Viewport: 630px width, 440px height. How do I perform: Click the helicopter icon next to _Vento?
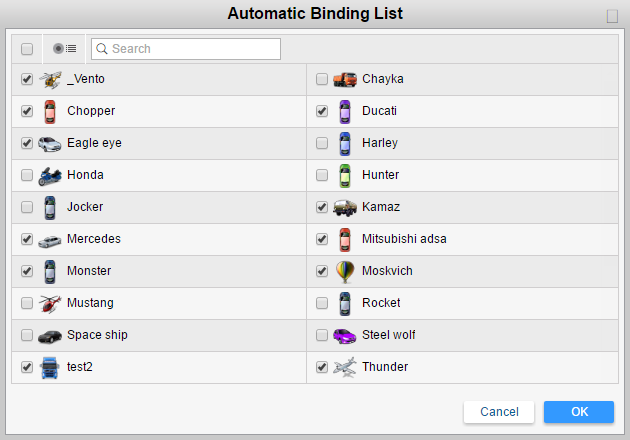click(50, 79)
